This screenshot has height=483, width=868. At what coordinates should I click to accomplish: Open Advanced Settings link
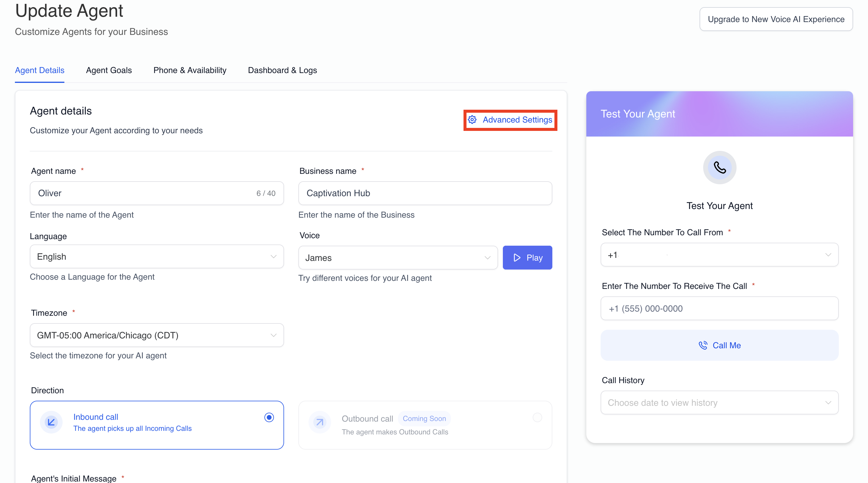click(510, 120)
